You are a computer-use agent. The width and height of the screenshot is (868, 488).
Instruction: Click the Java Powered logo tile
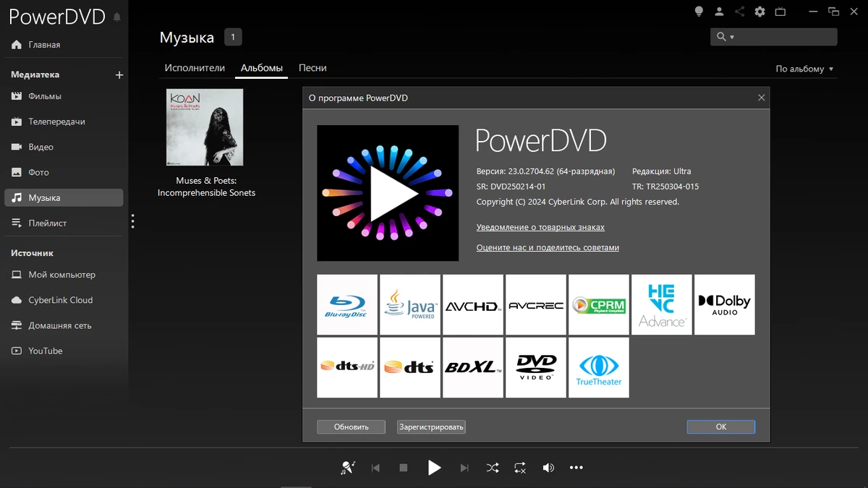[410, 304]
